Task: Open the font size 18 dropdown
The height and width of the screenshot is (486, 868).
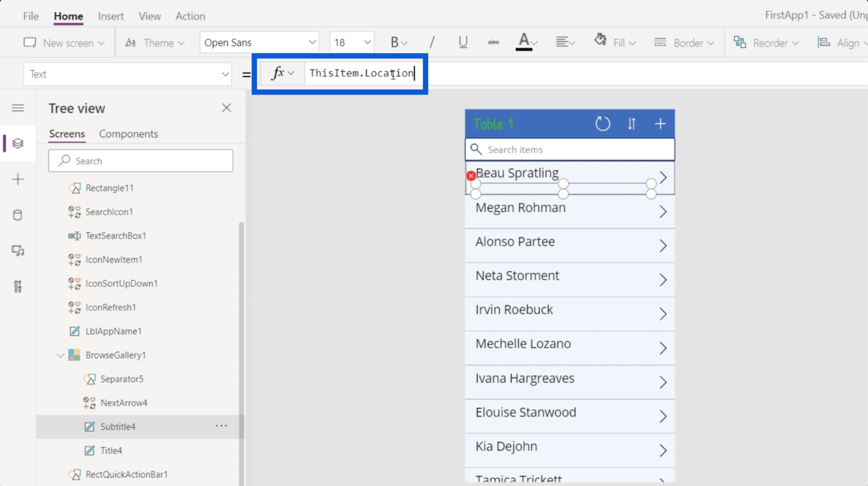Action: click(x=352, y=42)
